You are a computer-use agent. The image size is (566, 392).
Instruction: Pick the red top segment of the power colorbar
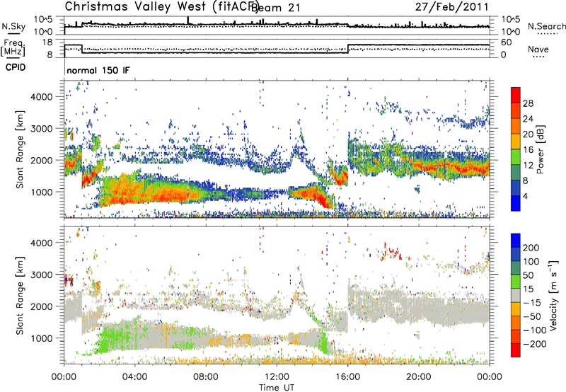click(516, 96)
